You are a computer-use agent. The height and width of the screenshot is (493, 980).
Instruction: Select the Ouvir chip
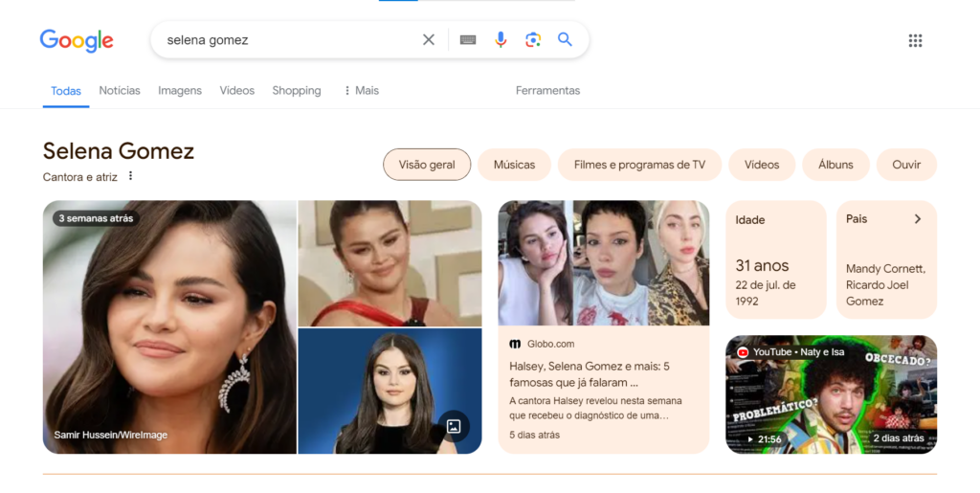point(906,165)
